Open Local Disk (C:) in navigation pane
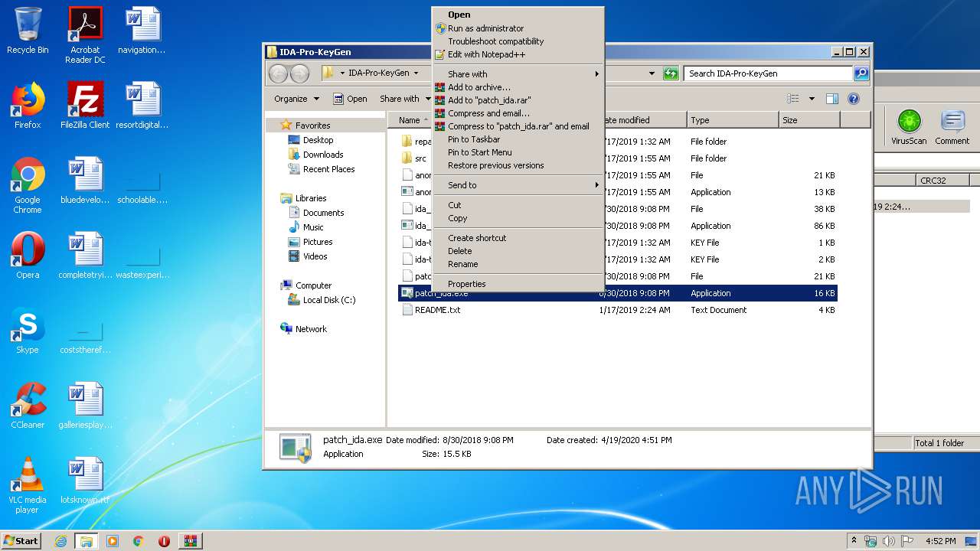The width and height of the screenshot is (980, 551). click(328, 300)
